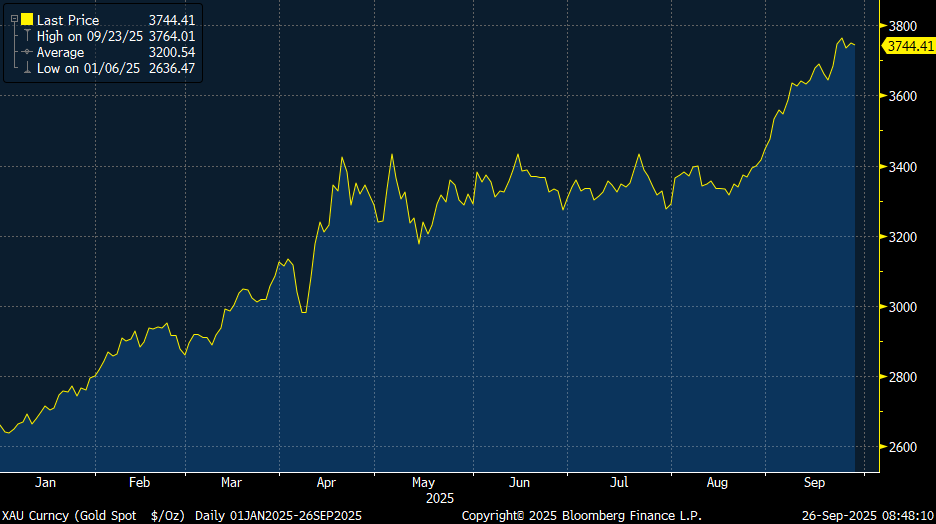
Task: Click the 2025 year label below the axis
Action: pos(440,497)
